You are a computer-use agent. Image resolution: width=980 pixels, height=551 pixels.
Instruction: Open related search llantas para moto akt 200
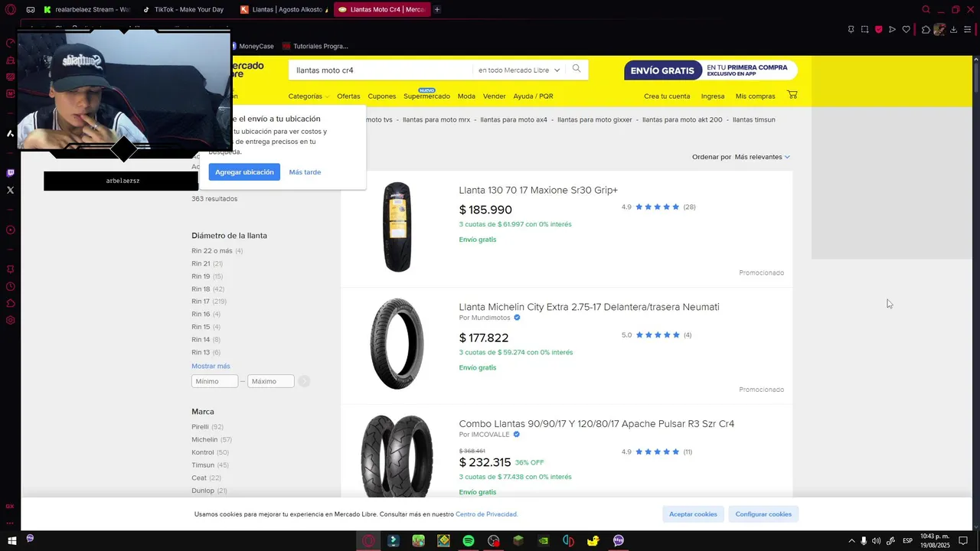(x=682, y=120)
